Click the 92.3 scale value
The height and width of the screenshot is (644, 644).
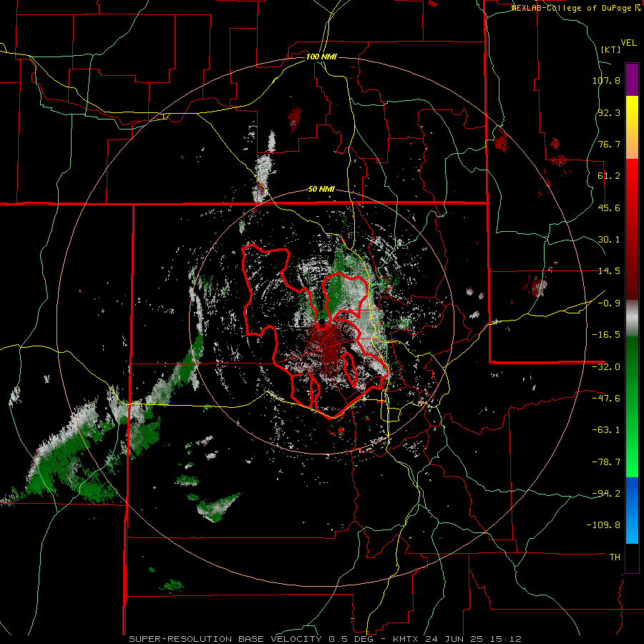pos(609,112)
